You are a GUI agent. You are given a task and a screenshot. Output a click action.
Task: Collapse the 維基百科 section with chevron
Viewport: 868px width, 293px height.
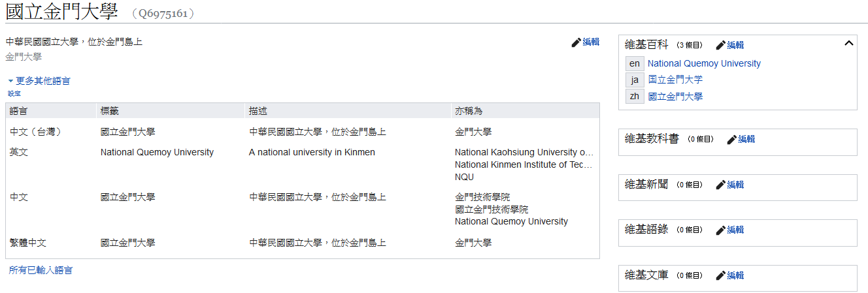(849, 43)
